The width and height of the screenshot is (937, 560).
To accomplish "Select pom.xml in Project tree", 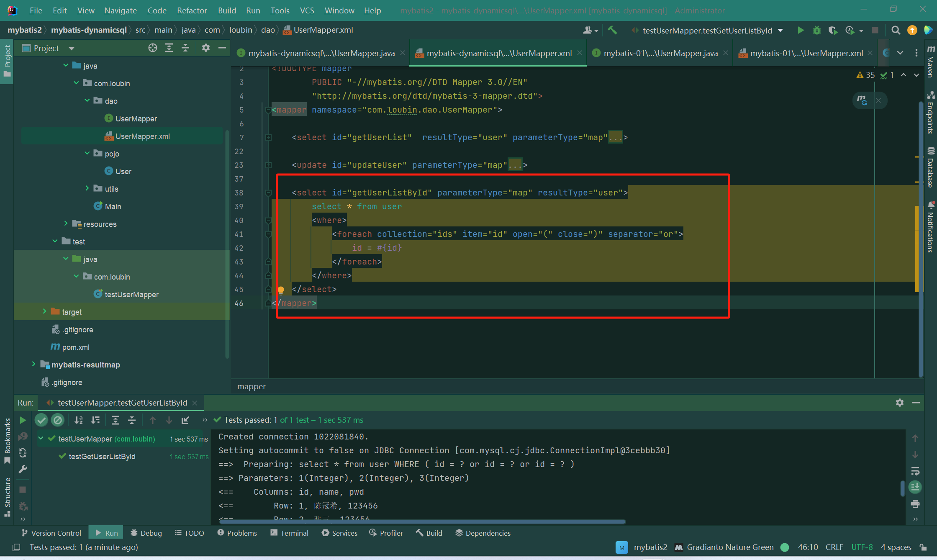I will [x=76, y=347].
